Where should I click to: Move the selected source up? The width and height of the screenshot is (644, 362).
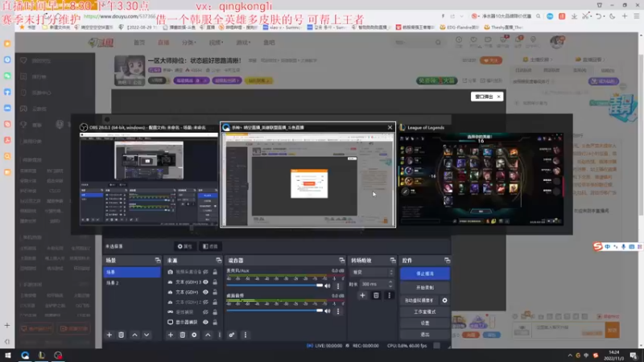point(208,335)
